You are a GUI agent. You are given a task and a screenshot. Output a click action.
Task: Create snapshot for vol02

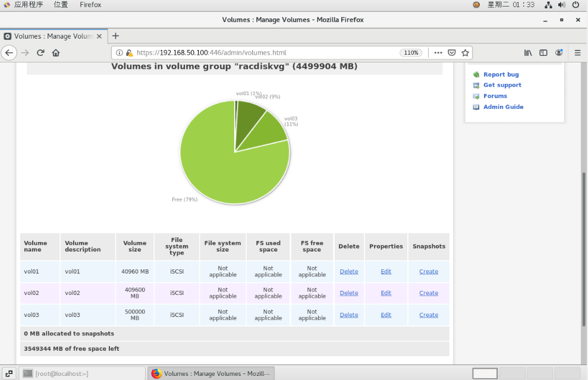coord(429,293)
